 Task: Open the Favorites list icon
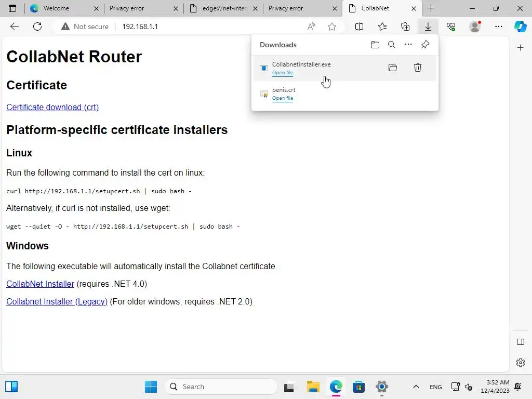[x=382, y=26]
